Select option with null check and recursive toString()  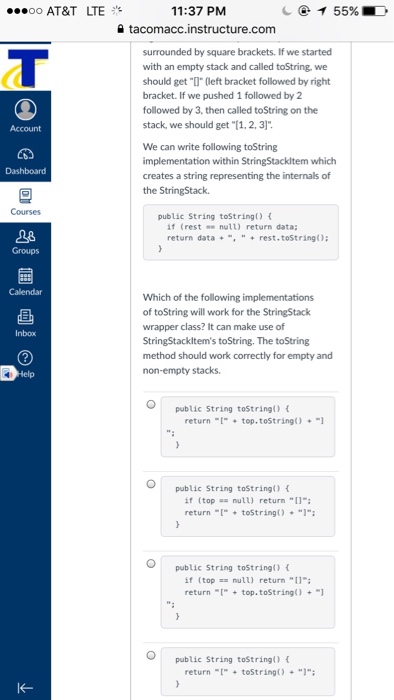[151, 484]
